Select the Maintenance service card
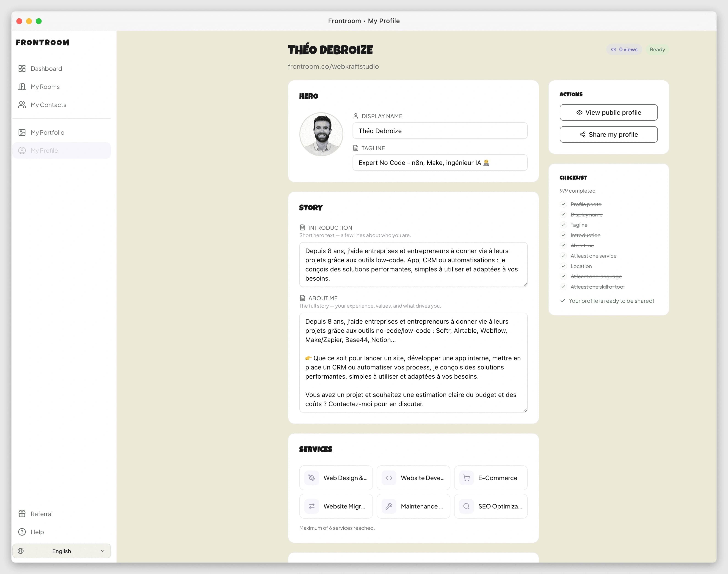 413,506
